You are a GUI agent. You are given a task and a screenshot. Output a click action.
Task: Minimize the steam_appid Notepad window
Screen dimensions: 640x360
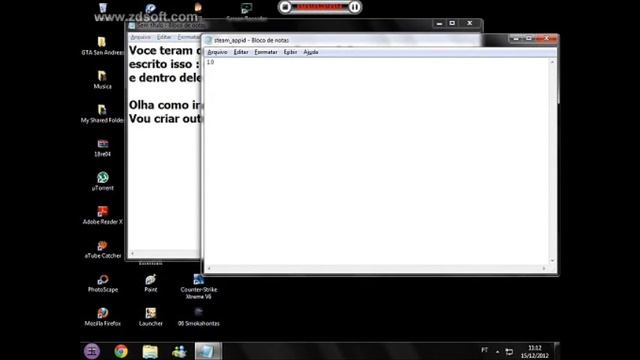coord(516,38)
